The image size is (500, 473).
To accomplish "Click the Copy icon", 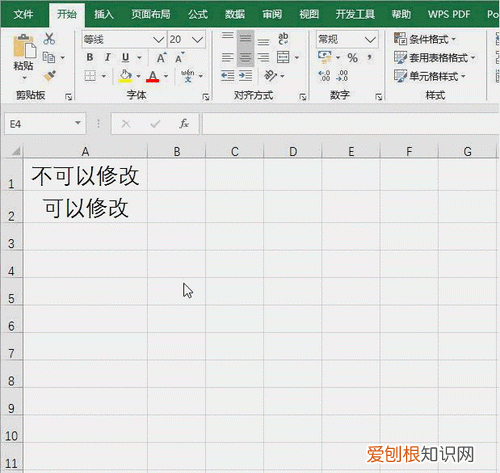I will point(49,57).
